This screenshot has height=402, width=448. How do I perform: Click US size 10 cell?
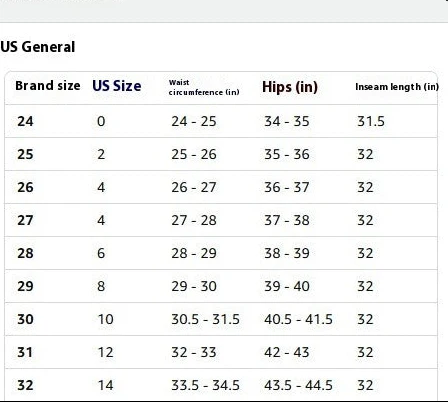click(x=105, y=319)
